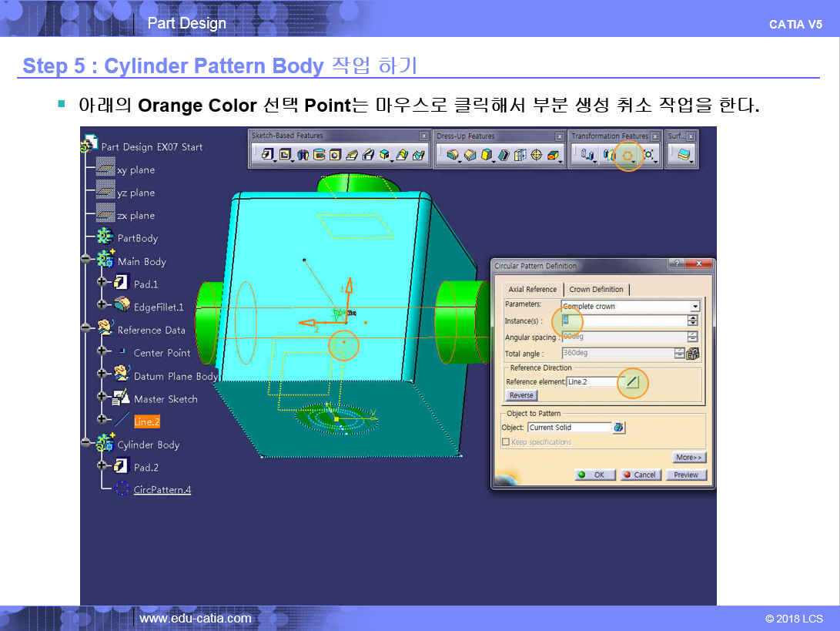This screenshot has height=631, width=840.
Task: Click the Current Solid object icon button
Action: point(618,428)
